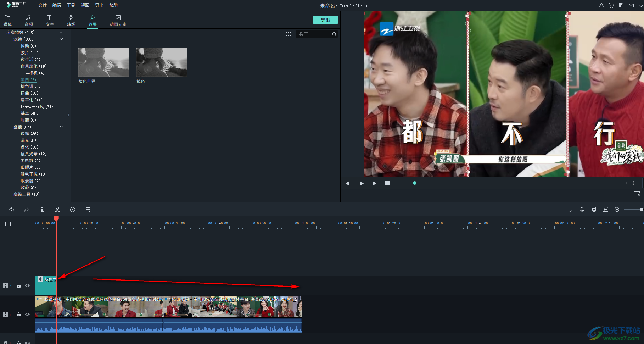
Task: Select 高级工具 (10) category
Action: [x=26, y=194]
